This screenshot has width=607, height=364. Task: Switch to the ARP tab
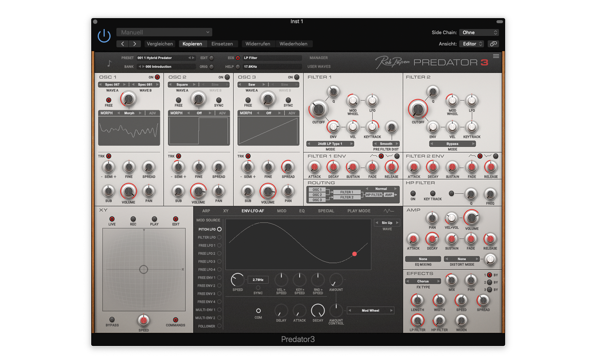click(206, 211)
